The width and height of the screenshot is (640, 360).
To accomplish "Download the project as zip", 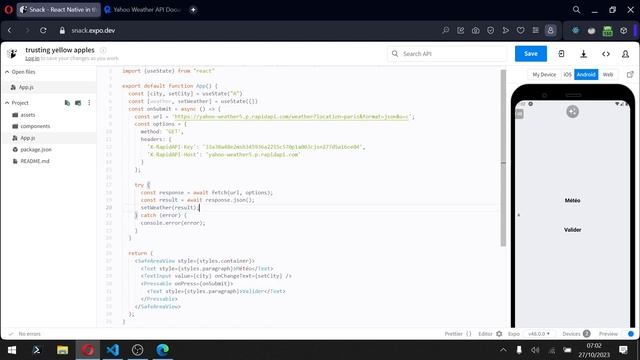I will pos(584,53).
